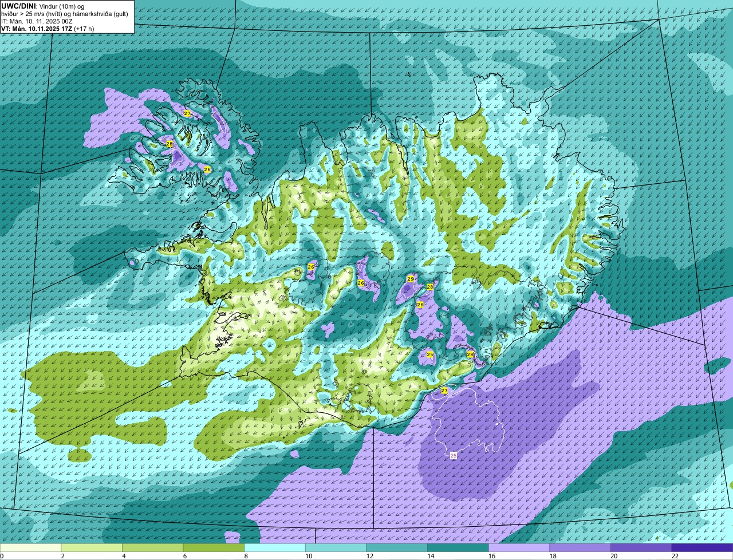Click the white 25 gust contour label offshore

point(454,456)
